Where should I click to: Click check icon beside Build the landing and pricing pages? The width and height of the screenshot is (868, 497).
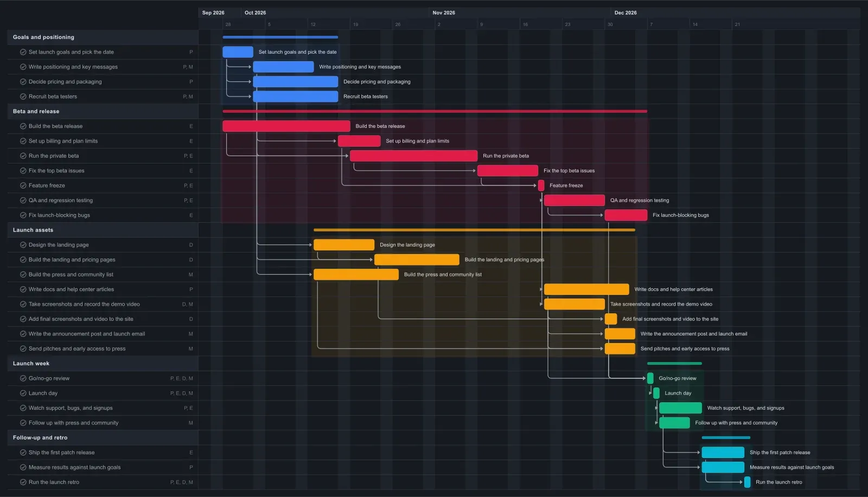click(23, 260)
